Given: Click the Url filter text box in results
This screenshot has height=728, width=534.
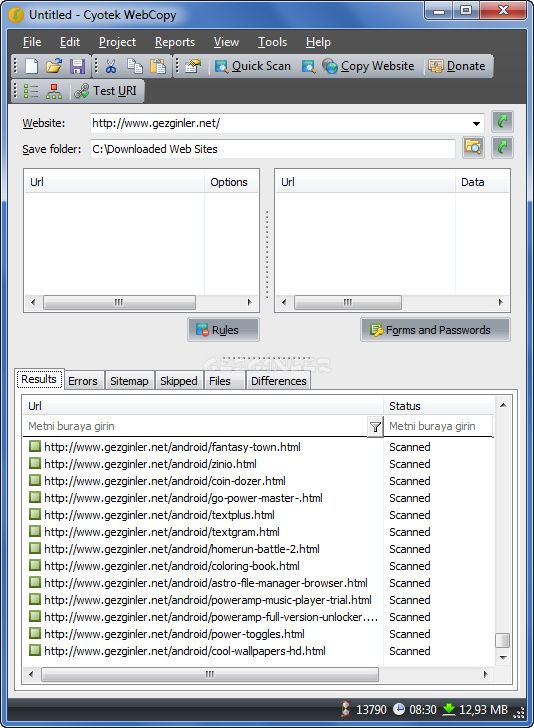Looking at the screenshot, I should coord(195,426).
